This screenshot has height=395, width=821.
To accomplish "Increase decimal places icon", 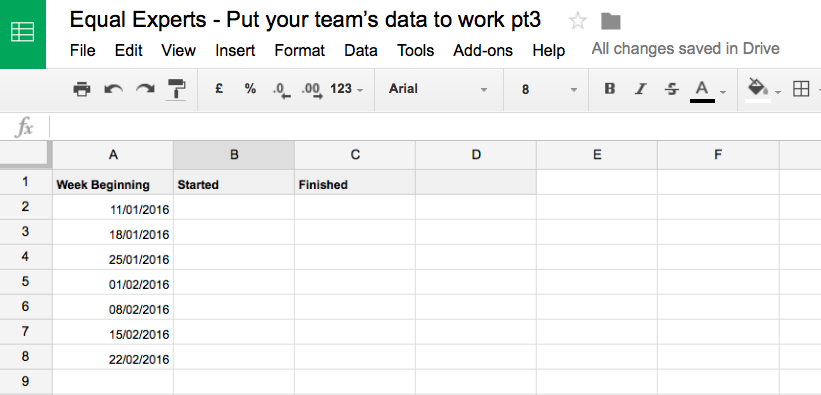I will click(x=312, y=90).
